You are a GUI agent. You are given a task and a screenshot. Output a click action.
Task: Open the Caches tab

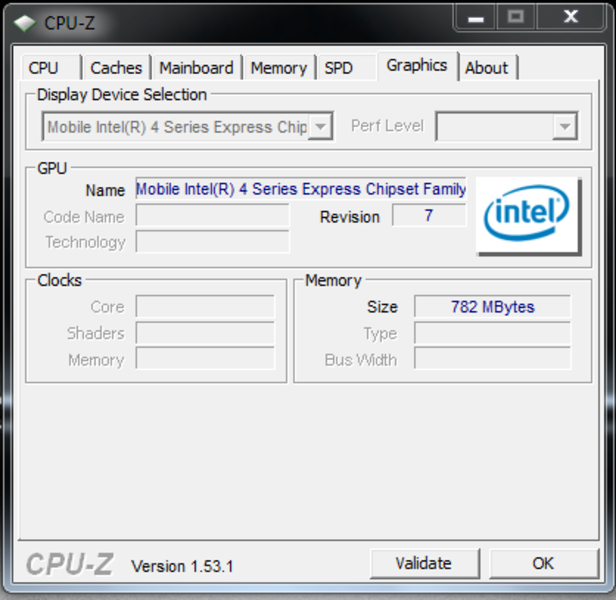pyautogui.click(x=116, y=68)
